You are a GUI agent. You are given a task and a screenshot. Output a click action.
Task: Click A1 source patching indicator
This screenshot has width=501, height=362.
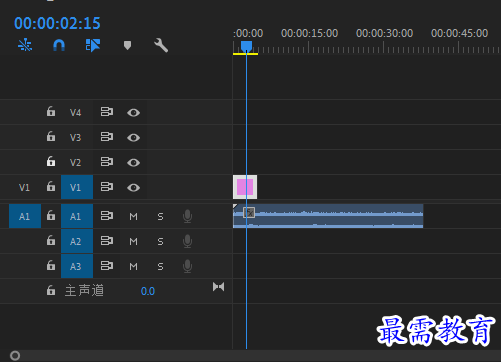click(x=25, y=216)
